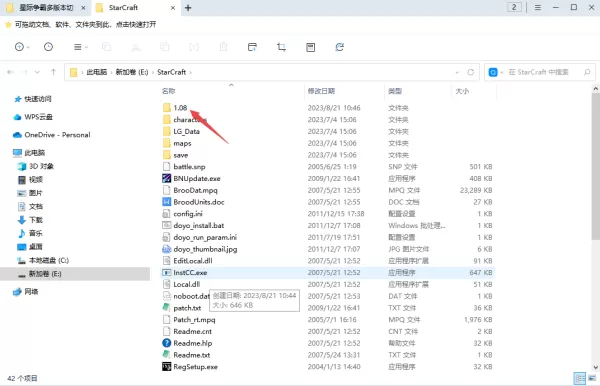Viewport: 600px width, 386px height.
Task: Select the LG_Data folder
Action: point(186,132)
